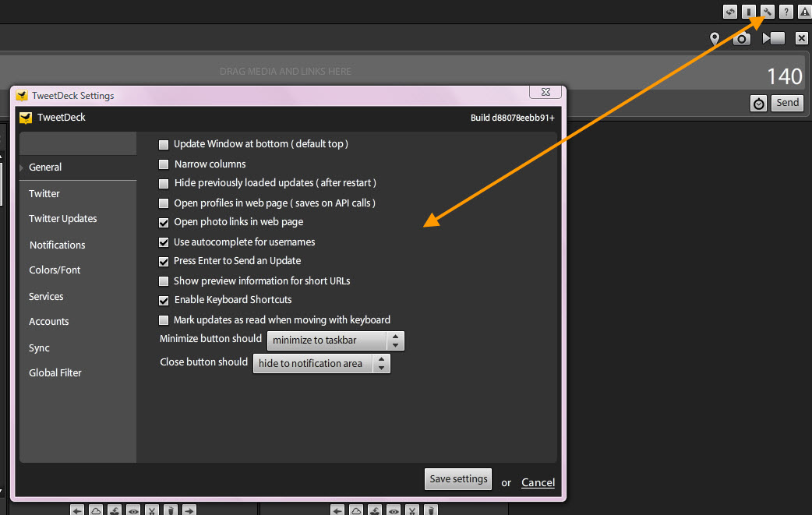Open the Minimize button should dropdown
Screen dimensions: 812x515
click(335, 340)
